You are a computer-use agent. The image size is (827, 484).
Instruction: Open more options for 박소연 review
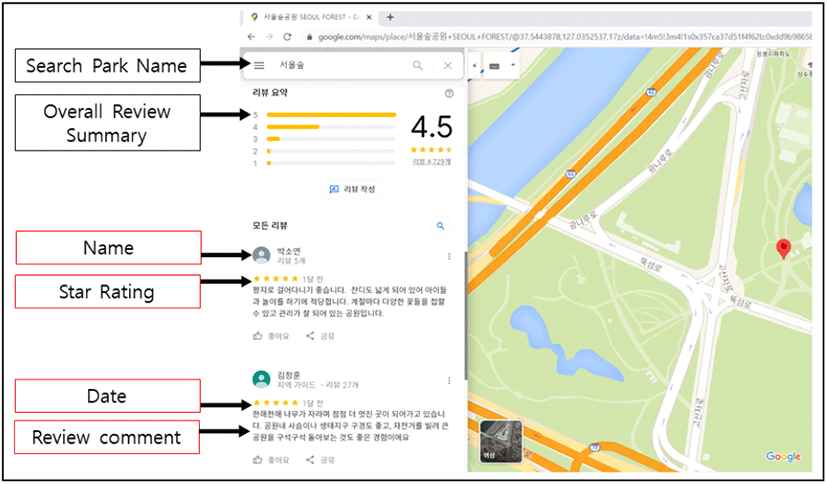click(x=449, y=256)
